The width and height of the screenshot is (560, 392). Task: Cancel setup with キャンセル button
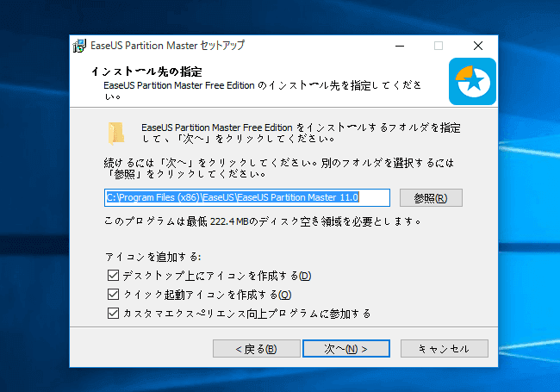point(444,348)
